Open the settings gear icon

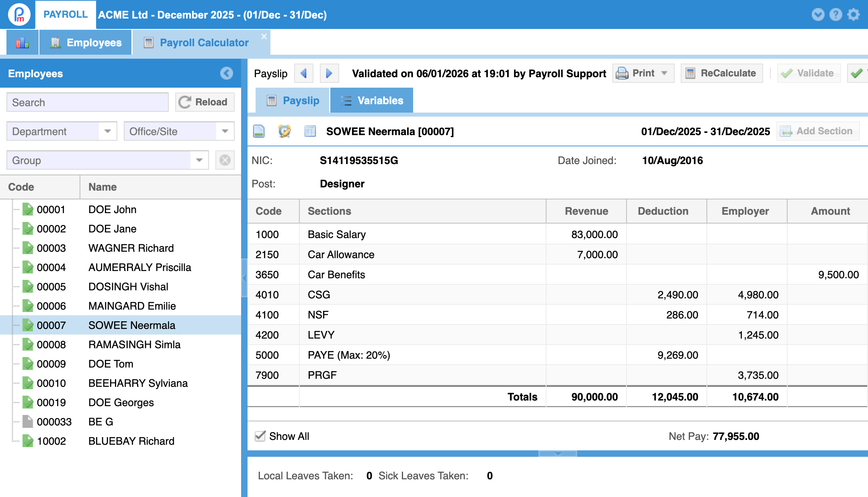853,14
